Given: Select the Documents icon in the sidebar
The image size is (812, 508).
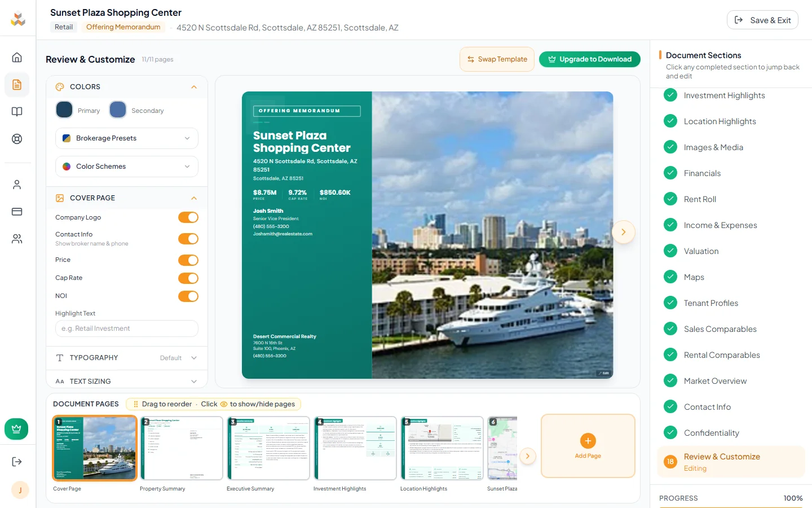Looking at the screenshot, I should coord(17,84).
